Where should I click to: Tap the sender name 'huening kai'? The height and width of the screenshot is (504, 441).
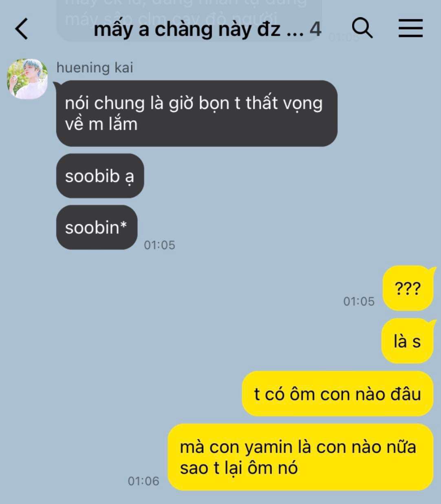click(95, 67)
